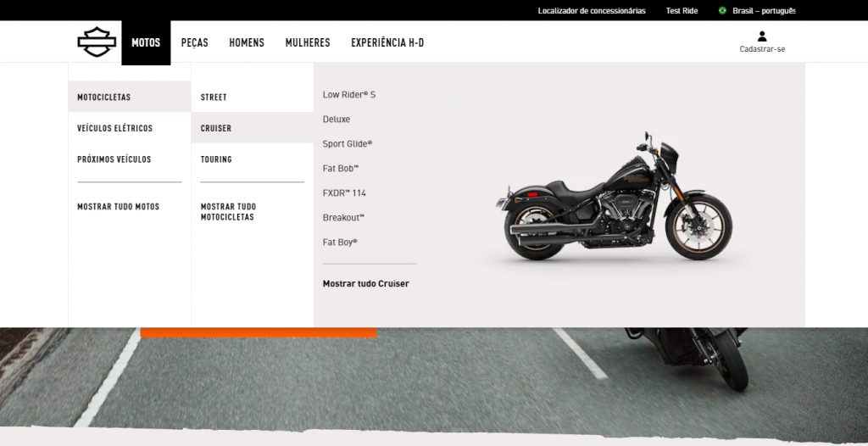868x446 pixels.
Task: Open the PEÇAS menu
Action: tap(195, 42)
